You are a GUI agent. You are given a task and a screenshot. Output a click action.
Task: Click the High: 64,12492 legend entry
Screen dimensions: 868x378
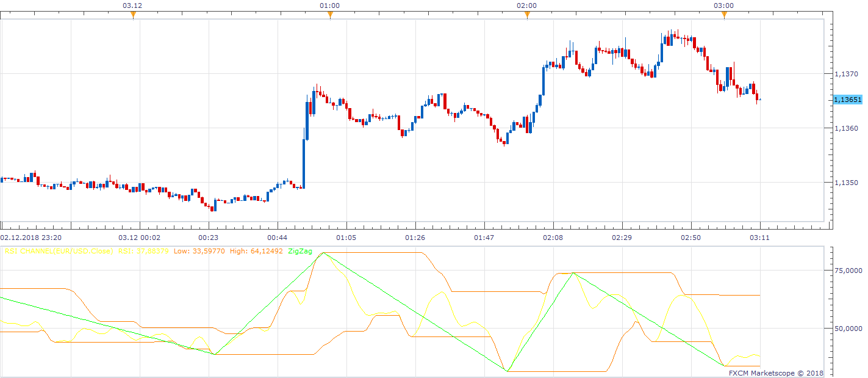click(256, 251)
